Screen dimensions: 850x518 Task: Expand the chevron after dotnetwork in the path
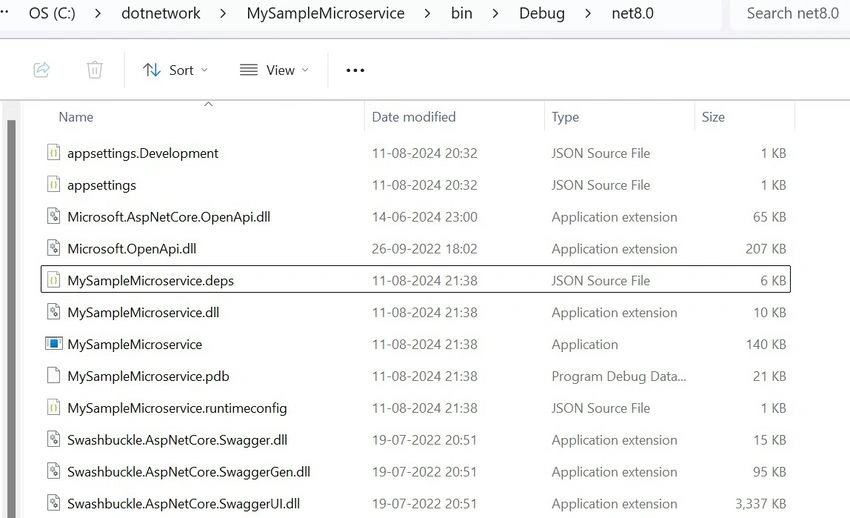tap(223, 14)
